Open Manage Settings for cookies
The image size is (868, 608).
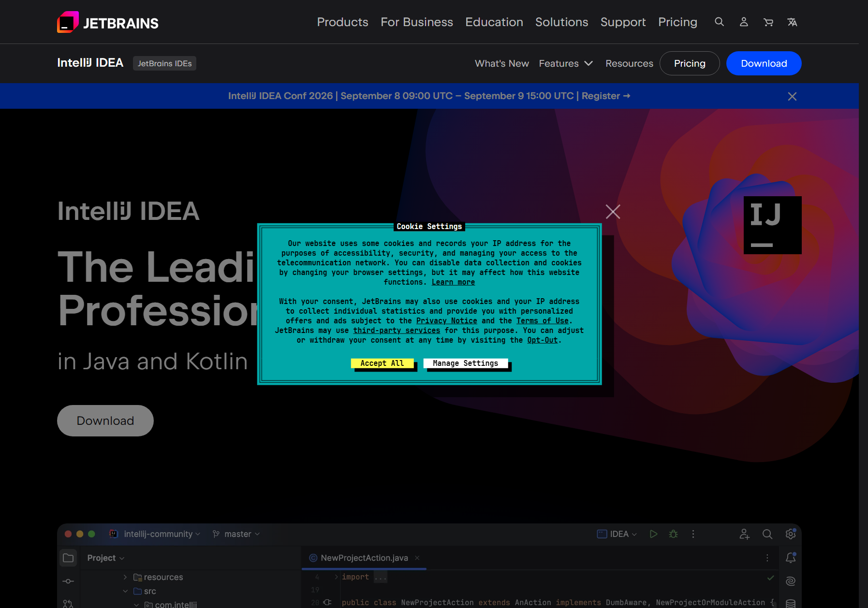[x=465, y=363]
